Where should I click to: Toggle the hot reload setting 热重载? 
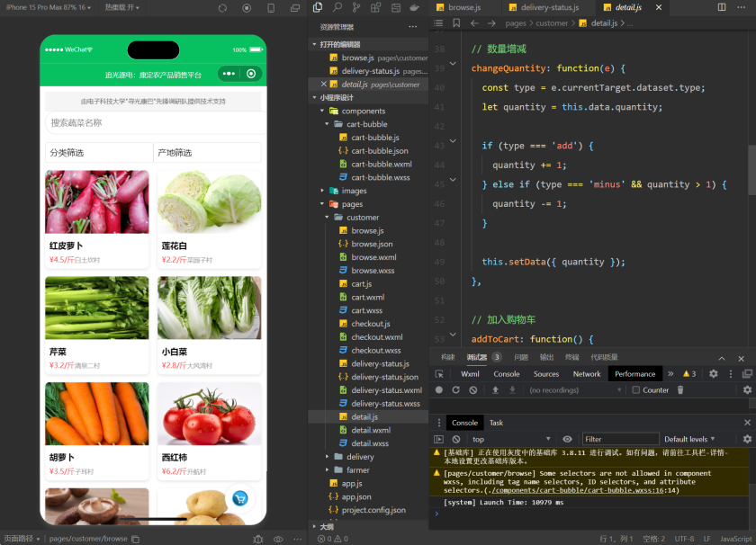[x=121, y=7]
